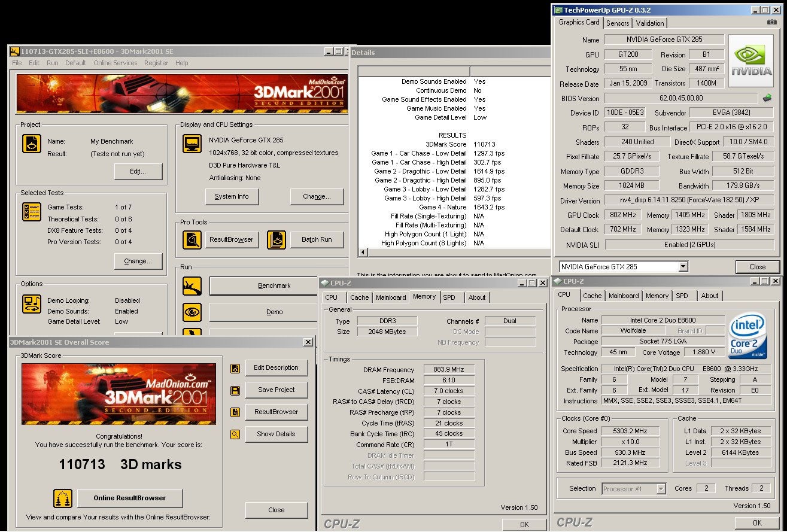787x532 pixels.
Task: Click the Selected Tests checklist icon
Action: 32,212
